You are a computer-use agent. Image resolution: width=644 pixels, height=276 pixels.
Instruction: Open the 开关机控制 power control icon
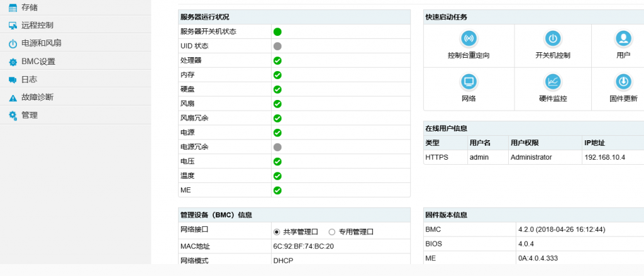point(552,39)
